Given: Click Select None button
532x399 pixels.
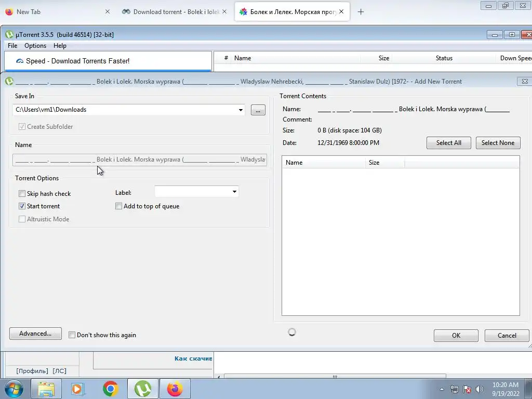Looking at the screenshot, I should tap(498, 143).
